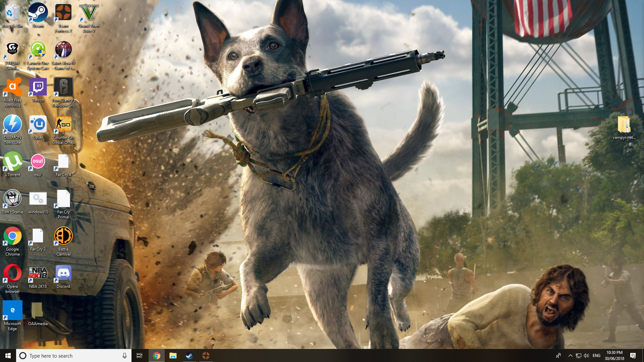
Task: Open the volume control in system tray
Action: pos(586,356)
